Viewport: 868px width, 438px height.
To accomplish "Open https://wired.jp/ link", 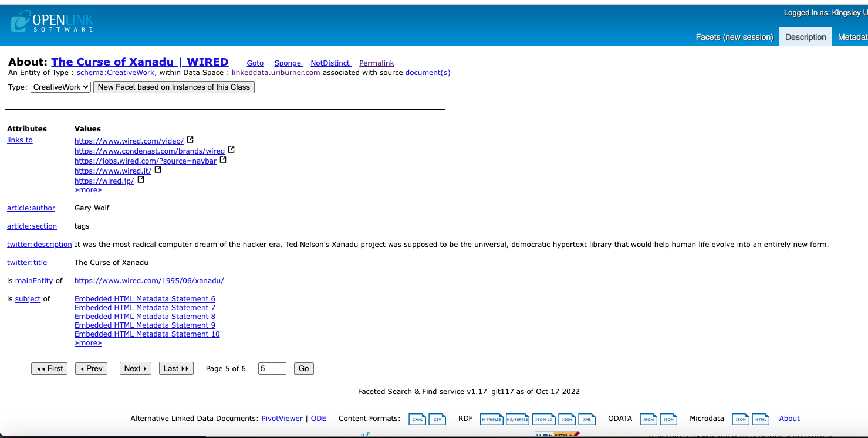I will click(104, 181).
